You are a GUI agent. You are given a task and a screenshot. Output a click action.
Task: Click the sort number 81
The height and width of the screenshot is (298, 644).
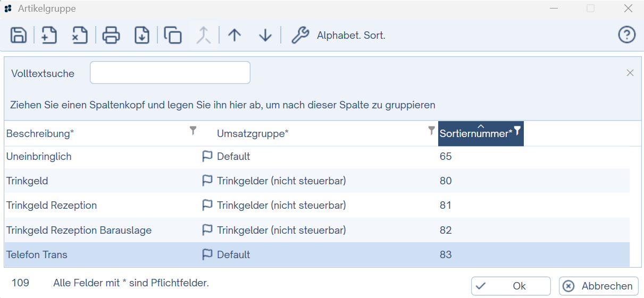446,206
